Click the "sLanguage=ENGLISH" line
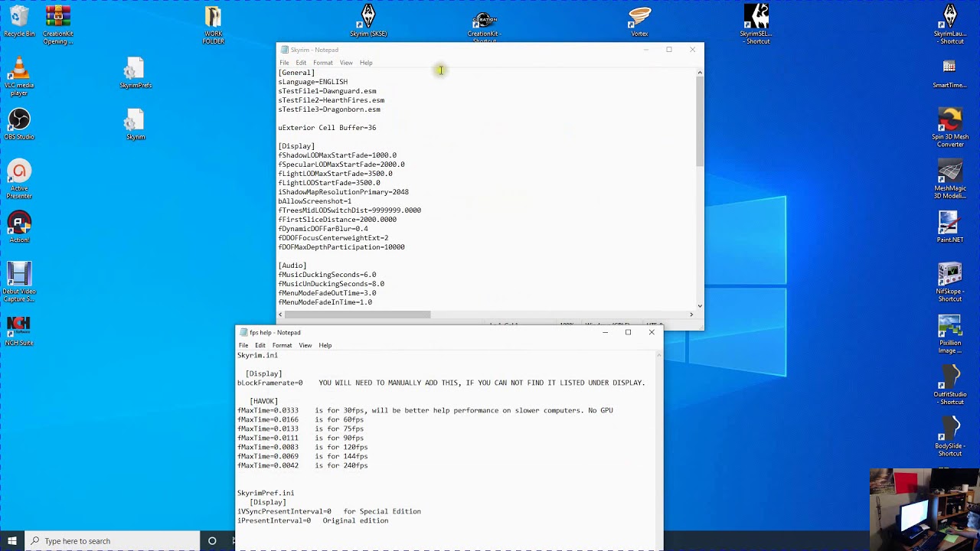Image resolution: width=980 pixels, height=551 pixels. pos(313,82)
